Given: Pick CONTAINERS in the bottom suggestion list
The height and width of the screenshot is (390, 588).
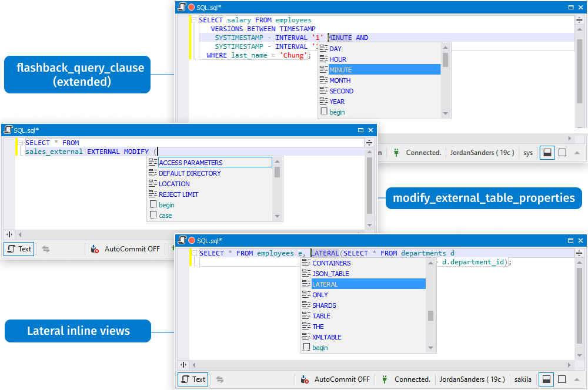Looking at the screenshot, I should click(363, 263).
